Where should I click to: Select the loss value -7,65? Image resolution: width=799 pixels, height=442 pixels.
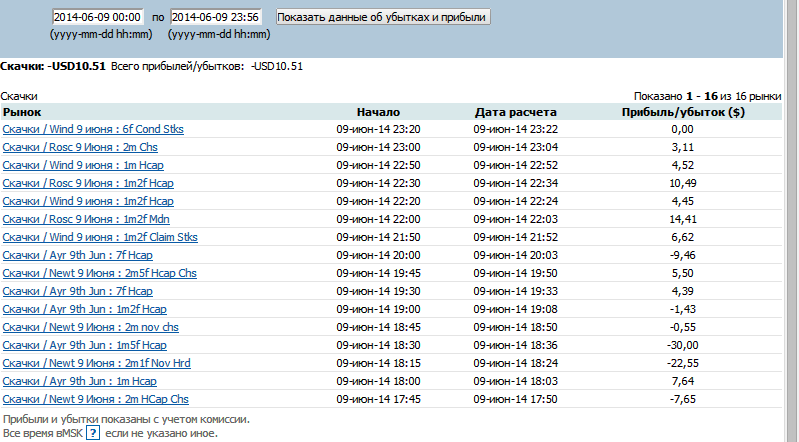pos(683,399)
